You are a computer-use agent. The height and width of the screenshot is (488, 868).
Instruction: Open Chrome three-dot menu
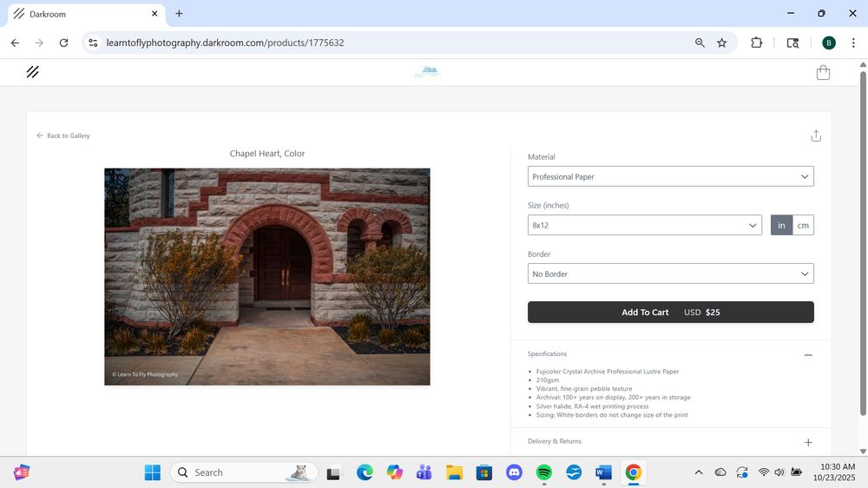[853, 43]
